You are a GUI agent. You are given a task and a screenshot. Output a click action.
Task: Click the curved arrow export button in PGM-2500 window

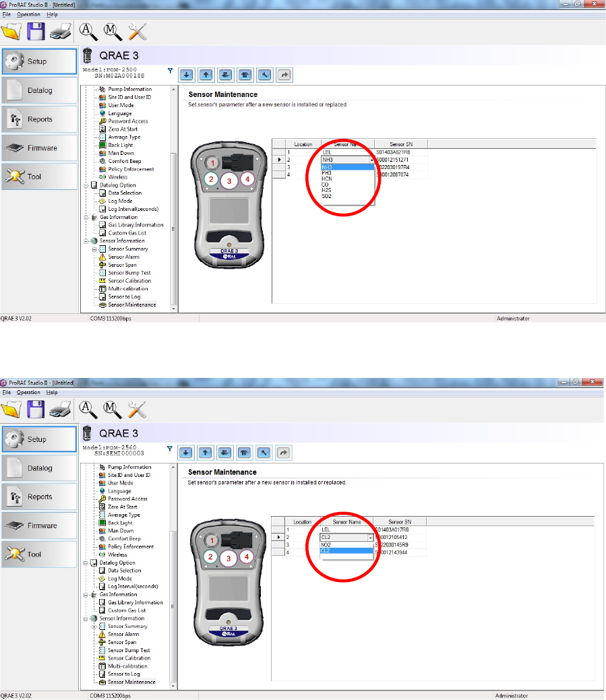pos(284,75)
